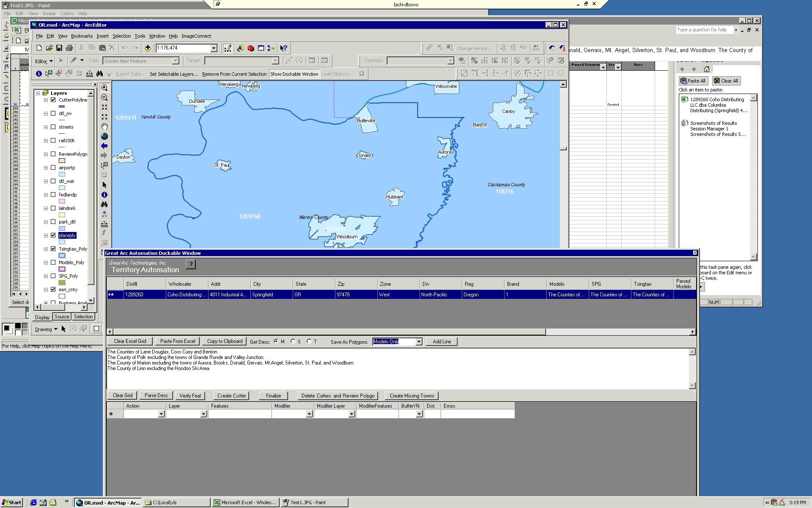
Task: Open the help question mark button in Territory Automation
Action: click(191, 264)
